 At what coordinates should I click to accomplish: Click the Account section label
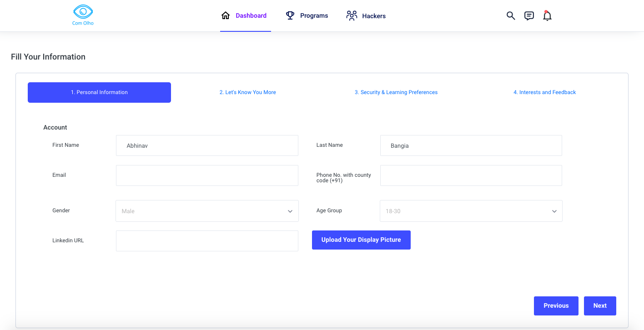pos(55,128)
